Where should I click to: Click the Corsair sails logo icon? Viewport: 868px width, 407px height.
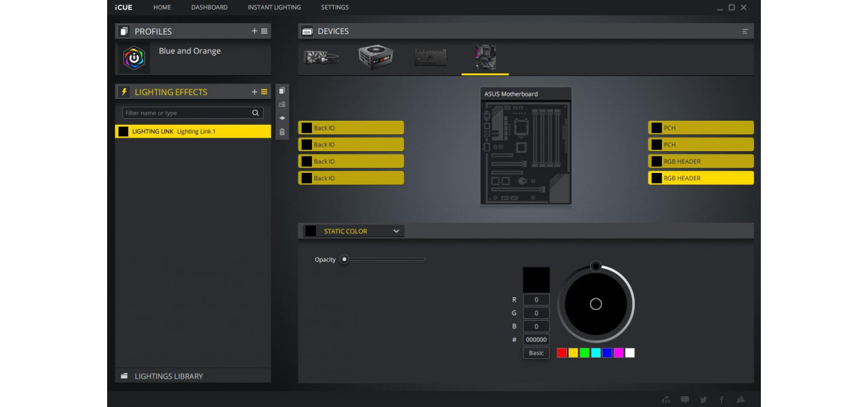pos(742,400)
